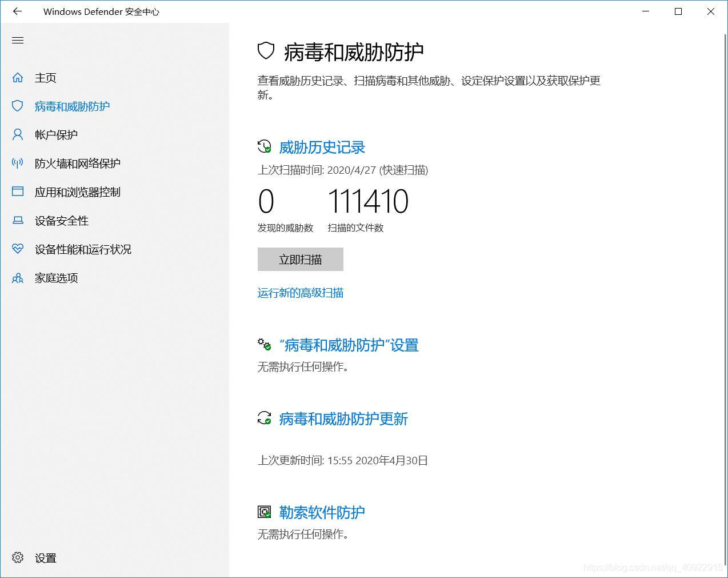Open 设置 at sidebar bottom
This screenshot has width=728, height=578.
pyautogui.click(x=46, y=558)
